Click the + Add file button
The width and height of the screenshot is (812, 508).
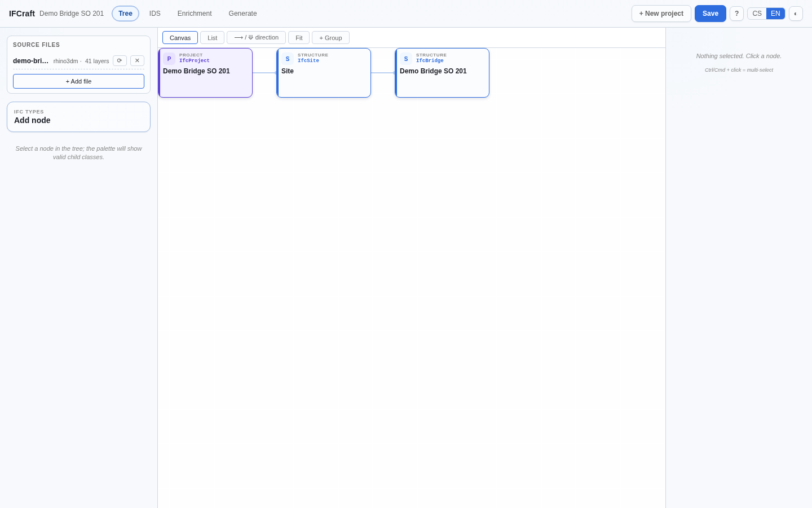click(78, 81)
